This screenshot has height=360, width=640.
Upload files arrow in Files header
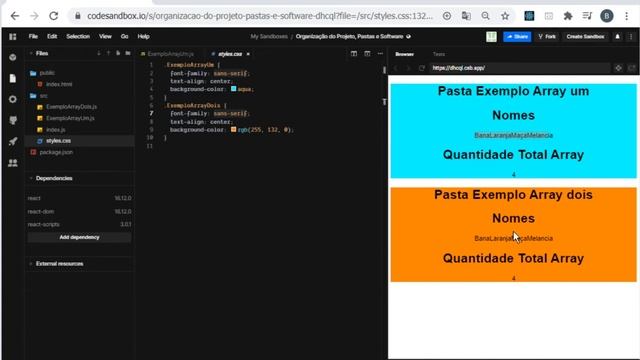pyautogui.click(x=109, y=53)
